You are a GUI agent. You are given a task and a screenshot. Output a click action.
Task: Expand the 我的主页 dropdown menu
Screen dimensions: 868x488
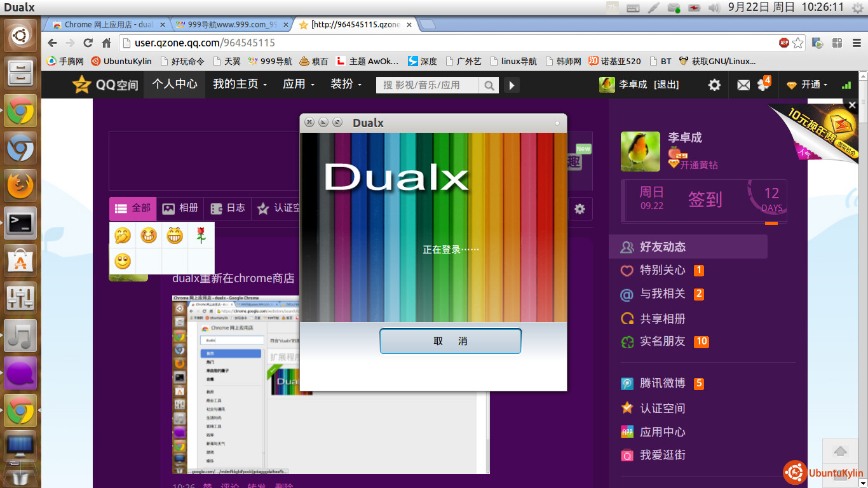click(x=240, y=85)
